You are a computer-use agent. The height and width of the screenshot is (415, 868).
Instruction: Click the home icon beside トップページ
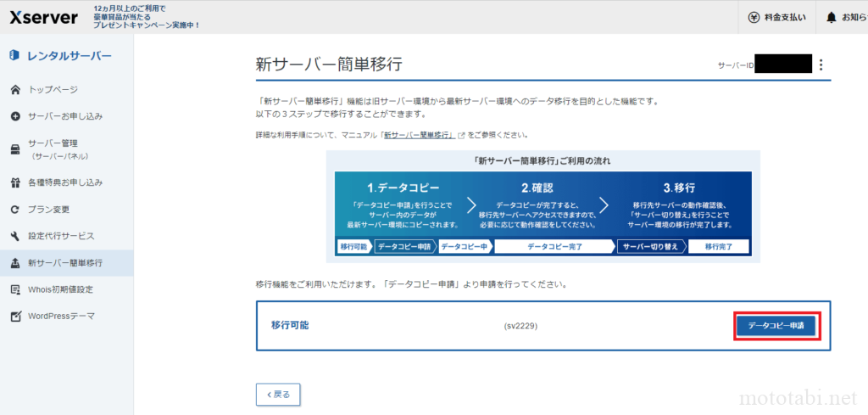[x=15, y=89]
